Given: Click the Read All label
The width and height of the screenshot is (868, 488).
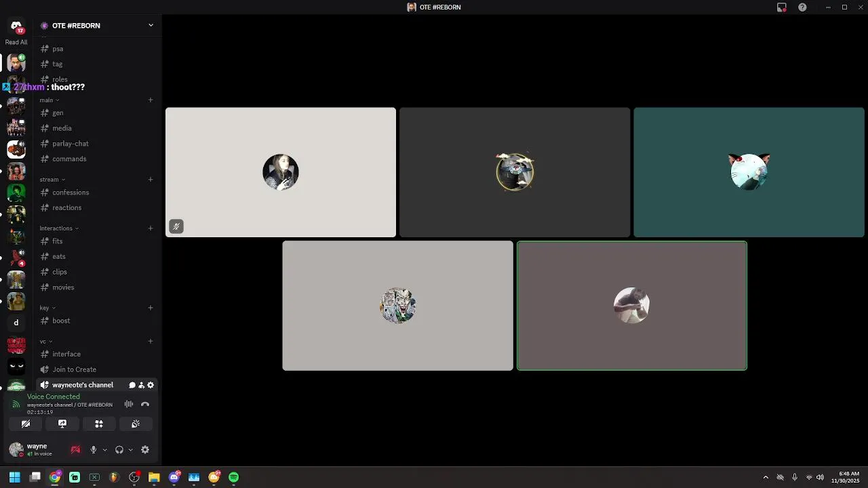Looking at the screenshot, I should pos(16,42).
